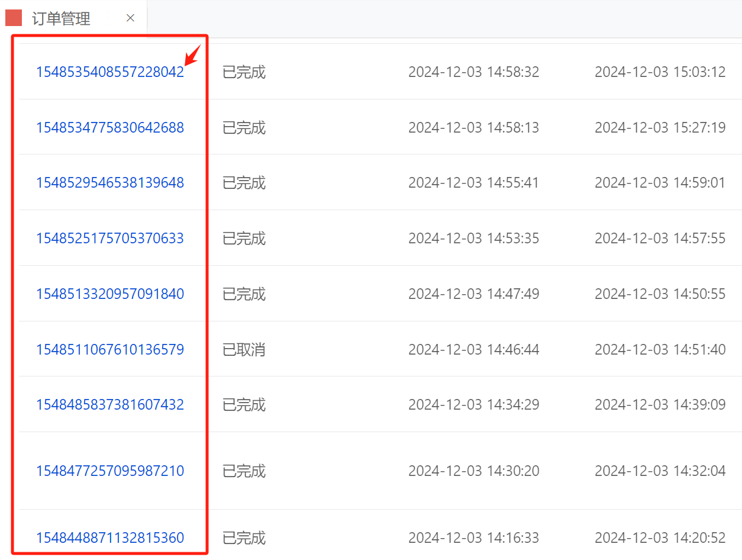The height and width of the screenshot is (560, 742).
Task: Click the time 2024-12-03 14:51:40
Action: (x=660, y=349)
